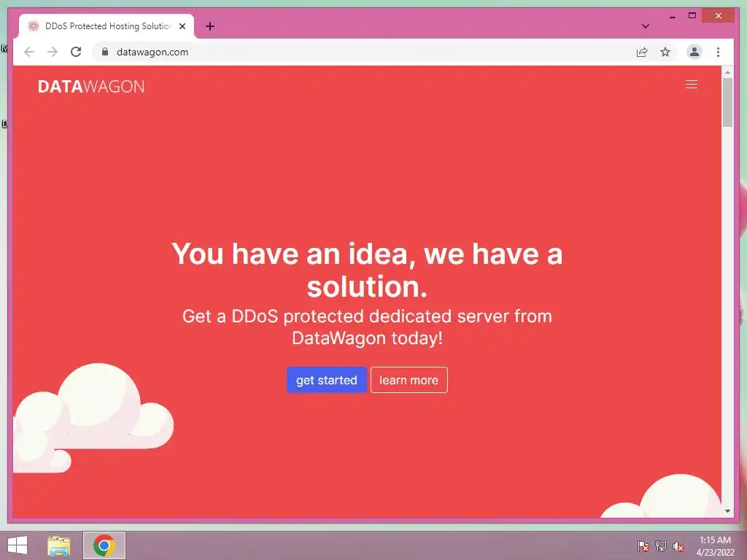Image resolution: width=747 pixels, height=560 pixels.
Task: Open File Explorer from taskbar
Action: coord(59,545)
